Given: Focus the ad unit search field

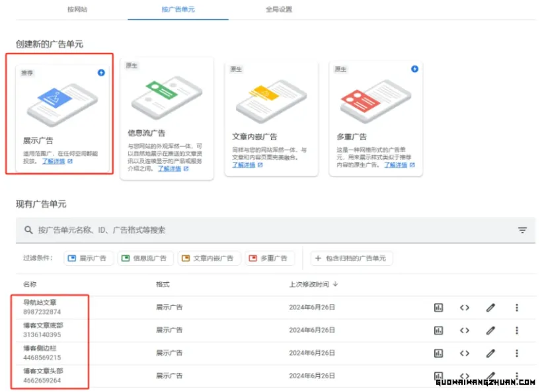Looking at the screenshot, I should [x=276, y=230].
